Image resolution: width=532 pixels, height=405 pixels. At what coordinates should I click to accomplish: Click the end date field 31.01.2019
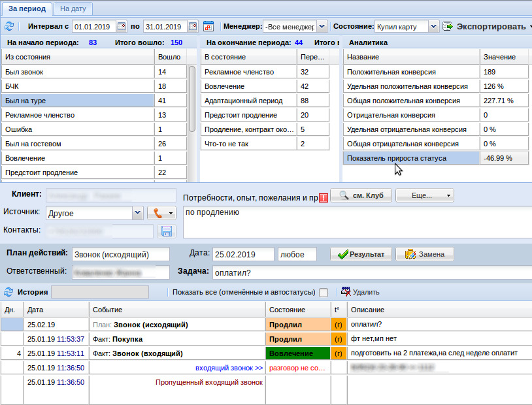(165, 27)
